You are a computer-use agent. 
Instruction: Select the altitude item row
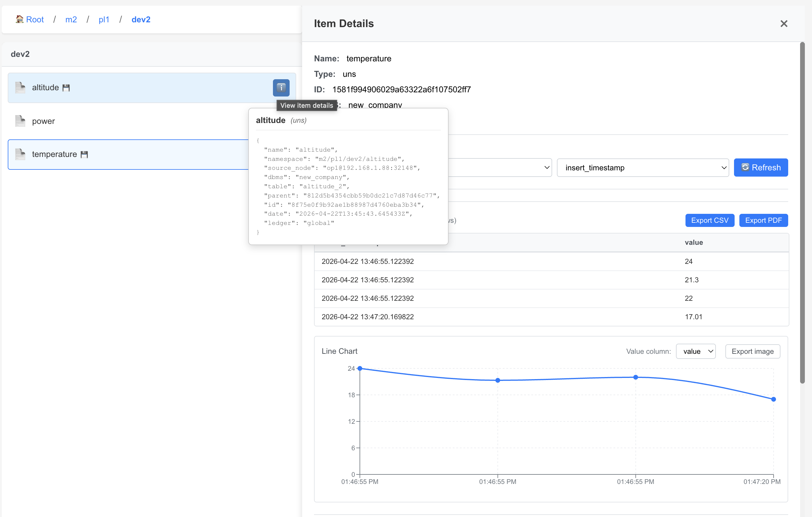point(152,88)
